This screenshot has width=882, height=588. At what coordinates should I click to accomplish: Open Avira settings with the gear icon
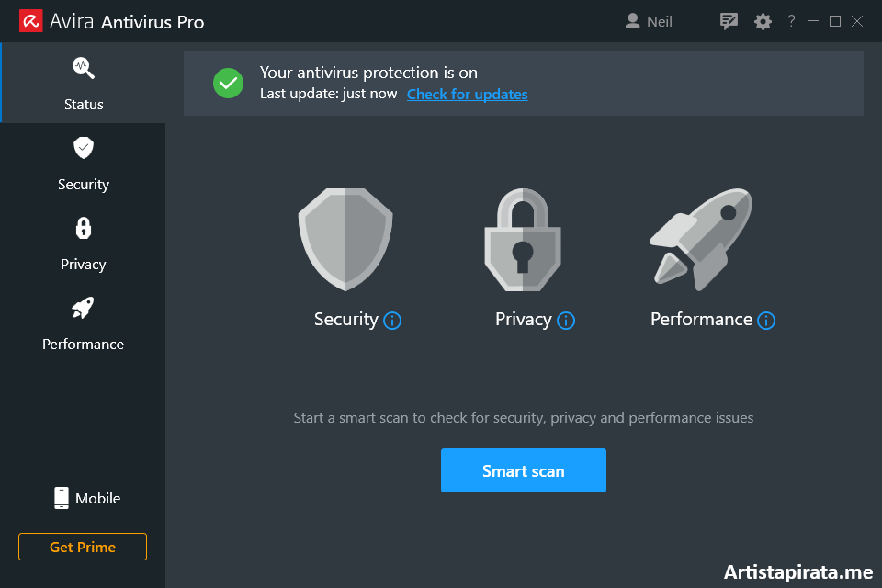pos(763,20)
